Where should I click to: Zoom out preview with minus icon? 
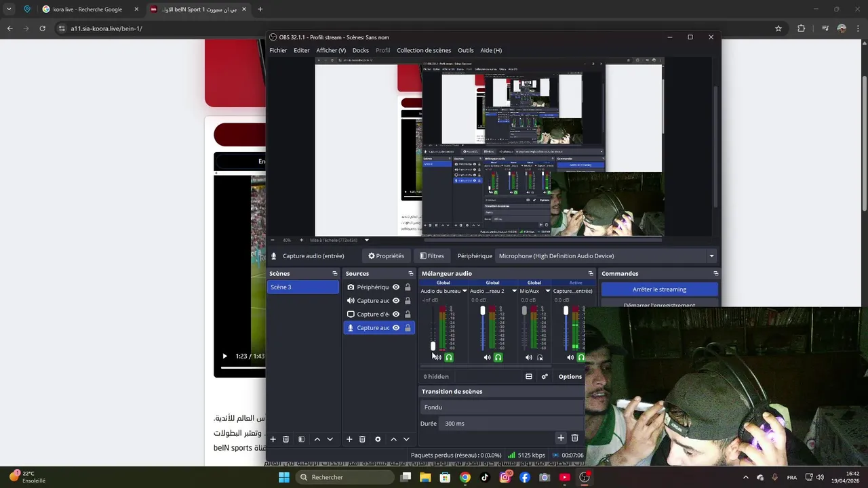tap(273, 240)
